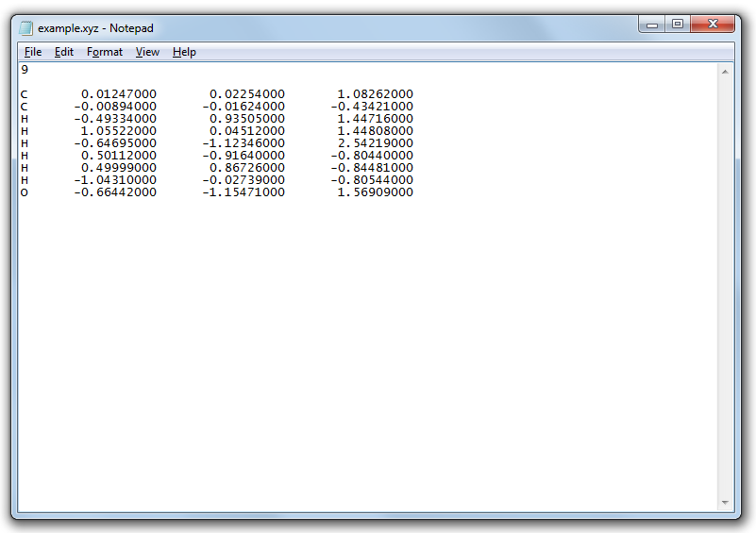Click the scrollbar up arrow
Image resolution: width=756 pixels, height=533 pixels.
click(725, 72)
